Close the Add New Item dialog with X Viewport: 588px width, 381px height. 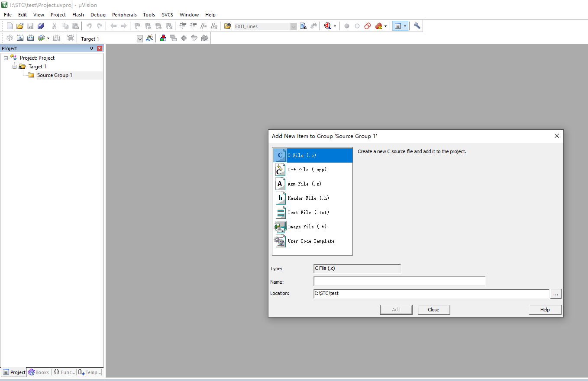click(x=557, y=136)
